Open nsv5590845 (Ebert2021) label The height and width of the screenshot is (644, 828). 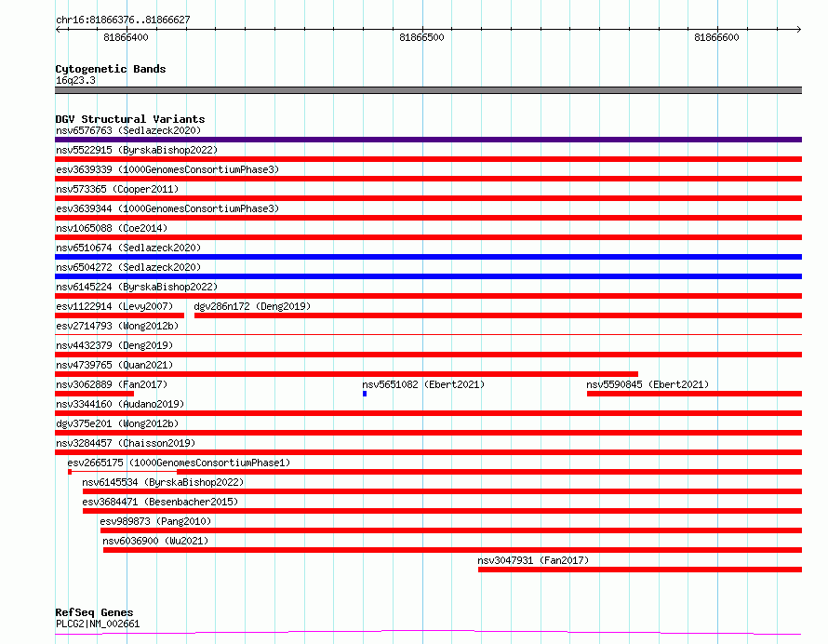pos(648,384)
